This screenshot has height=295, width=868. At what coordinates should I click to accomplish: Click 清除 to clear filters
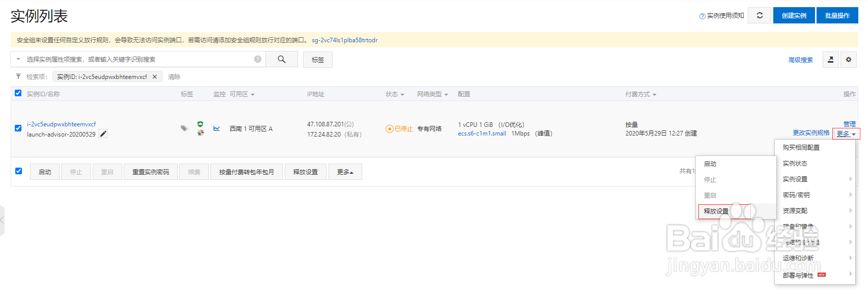(174, 77)
